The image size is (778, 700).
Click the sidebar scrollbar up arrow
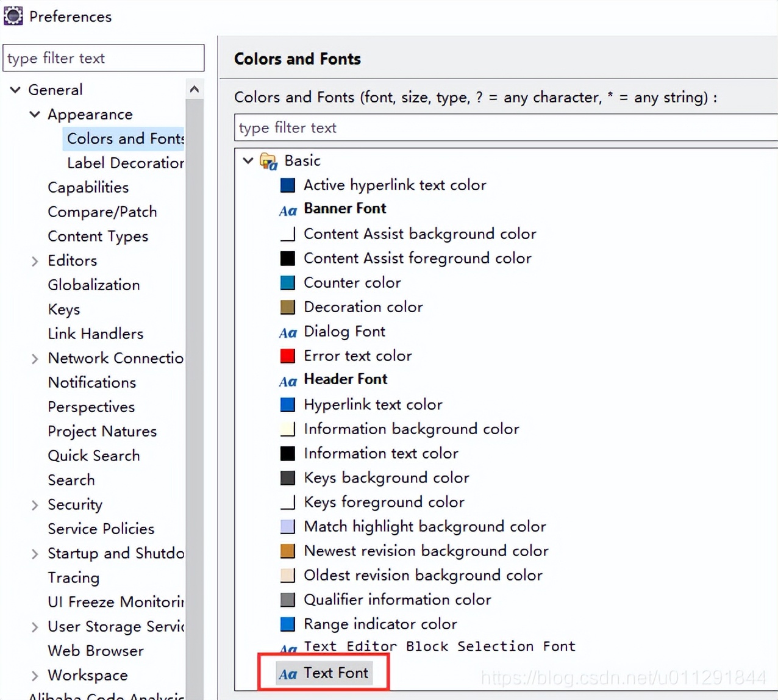[194, 88]
